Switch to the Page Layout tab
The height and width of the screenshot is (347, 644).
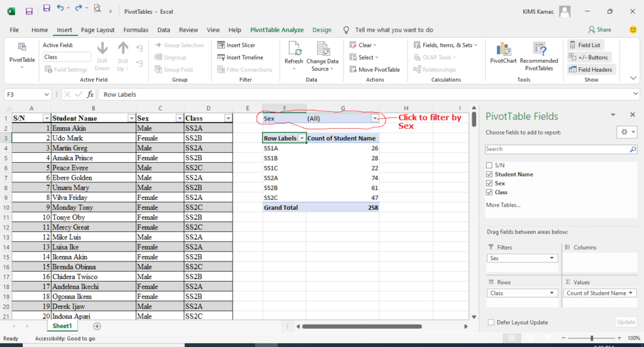97,30
